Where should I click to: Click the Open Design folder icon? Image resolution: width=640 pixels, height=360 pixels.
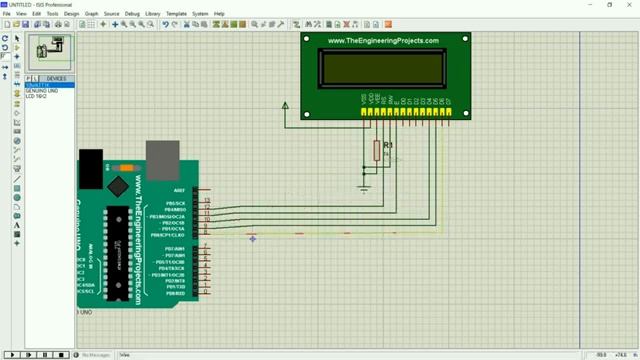coord(16,24)
